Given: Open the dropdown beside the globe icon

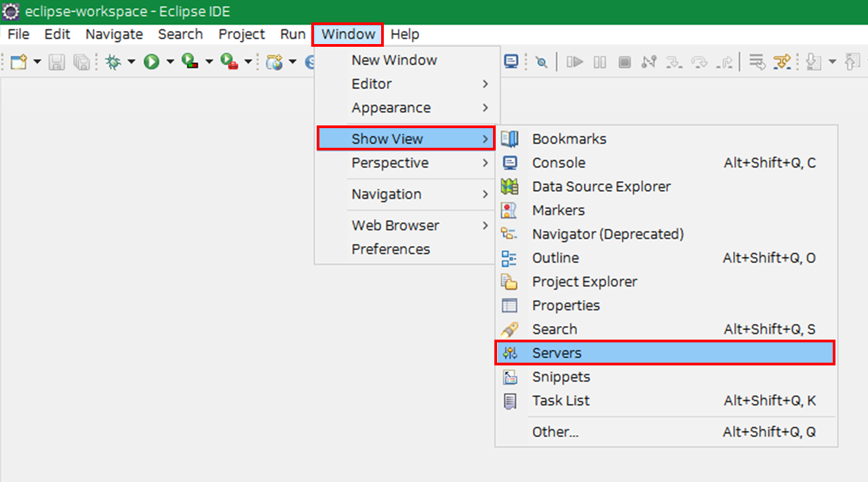Looking at the screenshot, I should click(x=292, y=62).
